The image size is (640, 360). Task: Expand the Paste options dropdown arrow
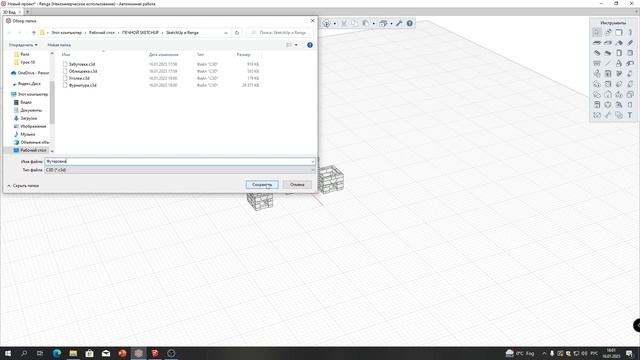click(373, 24)
